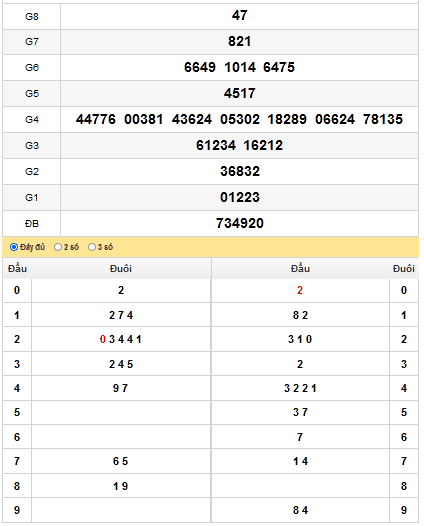This screenshot has height=526, width=424.
Task: Click G4 number 05302
Action: tap(240, 119)
